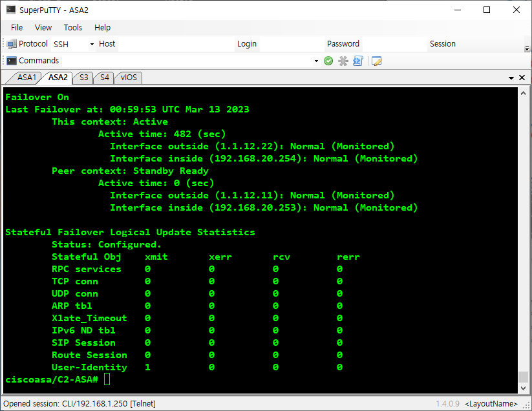Viewport: 532px width, 411px height.
Task: Click 'Active time: 482 (sec)' line
Action: [x=162, y=134]
